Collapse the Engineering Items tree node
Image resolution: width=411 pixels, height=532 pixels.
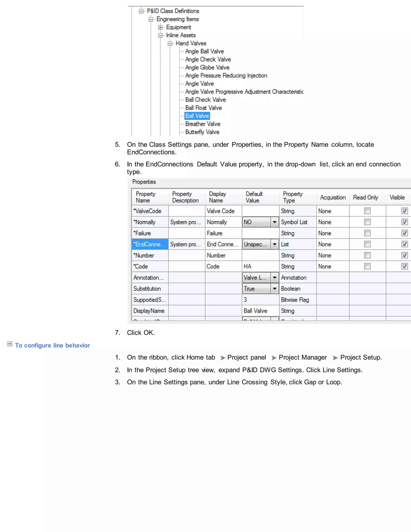pos(151,19)
